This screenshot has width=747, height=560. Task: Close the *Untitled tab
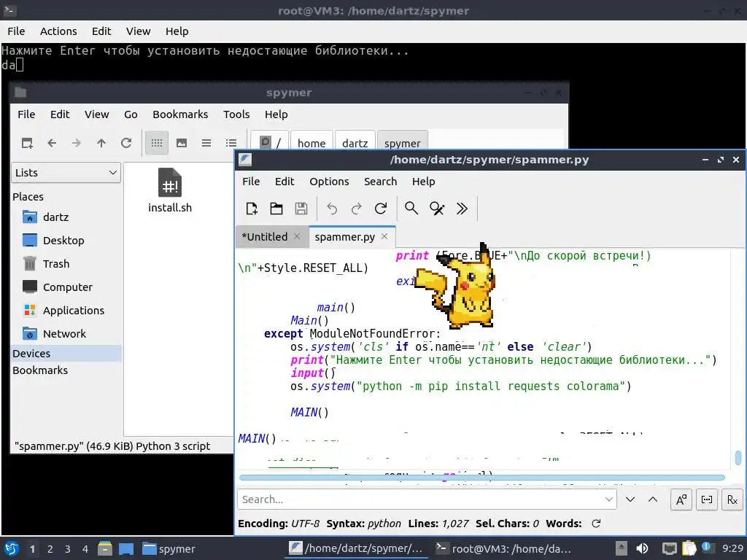297,237
